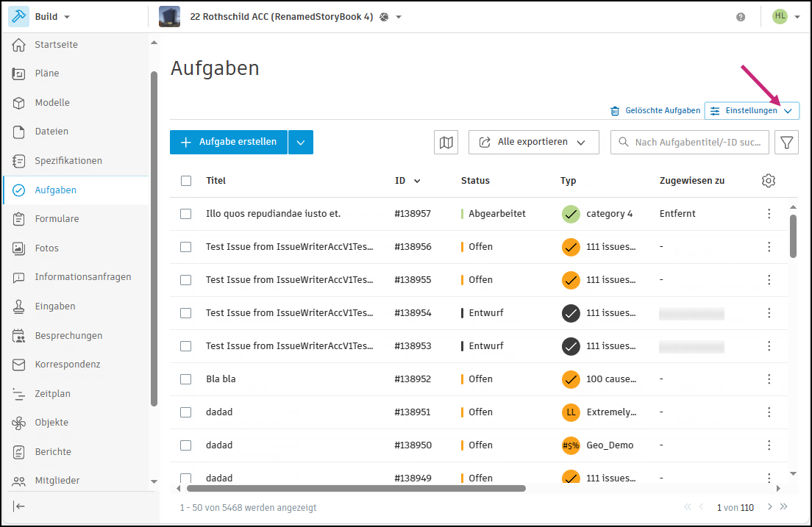812x527 pixels.
Task: Open the help question mark icon
Action: pyautogui.click(x=741, y=17)
